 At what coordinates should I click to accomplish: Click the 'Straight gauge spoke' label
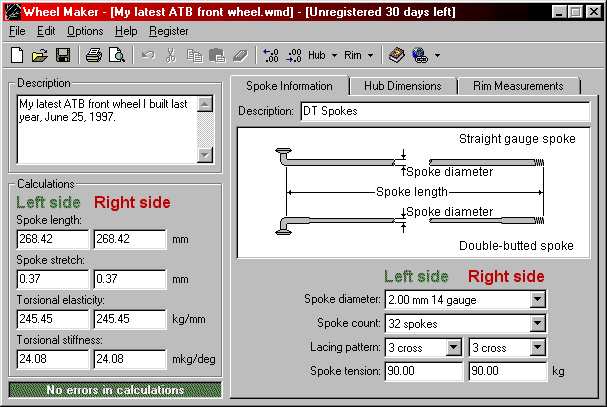(517, 139)
